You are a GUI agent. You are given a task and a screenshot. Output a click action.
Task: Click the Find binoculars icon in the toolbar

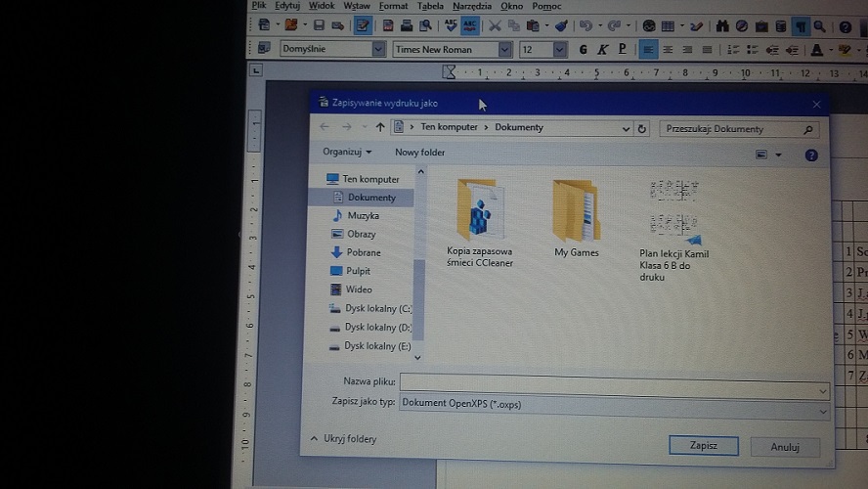722,25
